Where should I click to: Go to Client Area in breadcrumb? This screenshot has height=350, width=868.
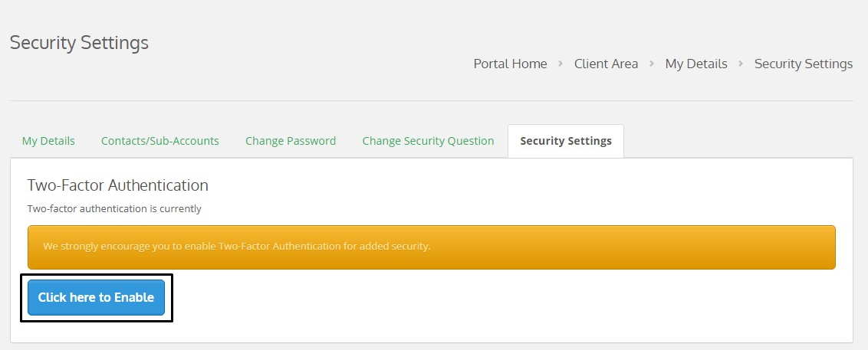click(x=606, y=64)
